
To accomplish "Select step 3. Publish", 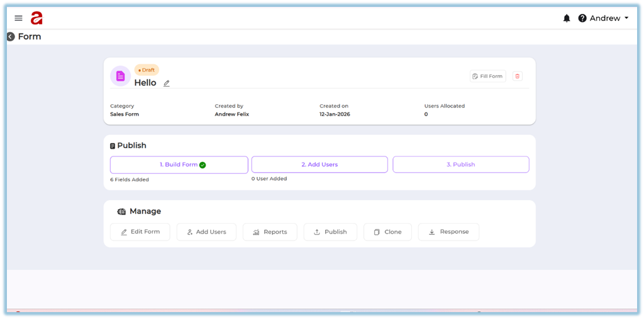I will 460,165.
